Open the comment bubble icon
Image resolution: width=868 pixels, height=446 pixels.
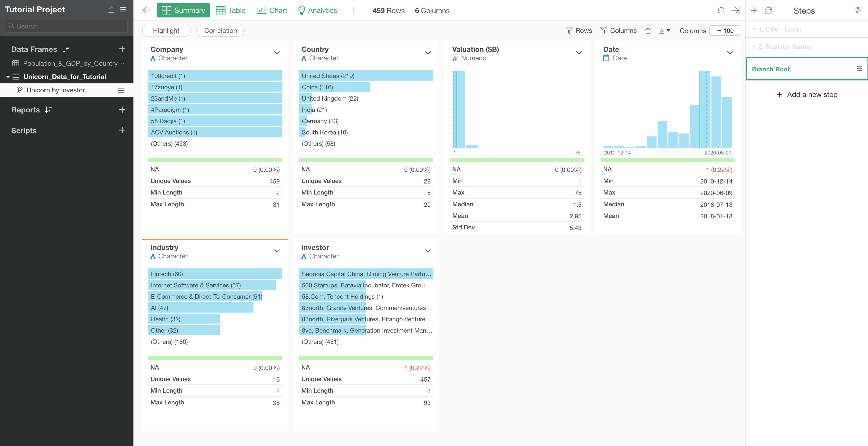click(x=721, y=10)
